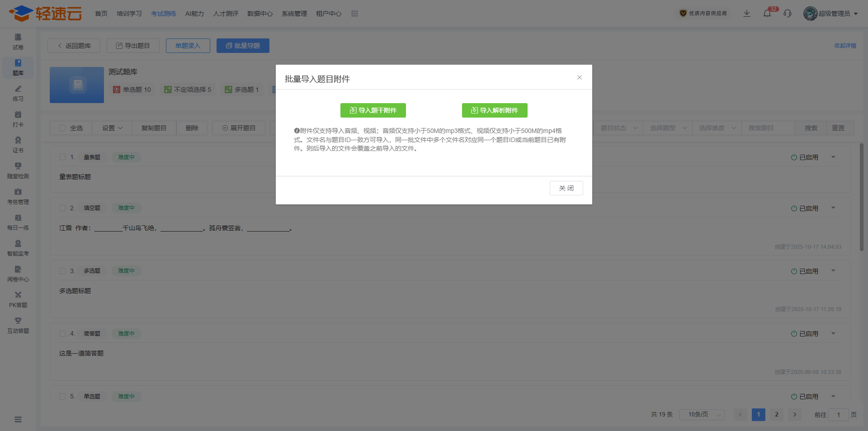Image resolution: width=868 pixels, height=431 pixels.
Task: Tick checkbox for question 1 量表题
Action: pos(62,157)
